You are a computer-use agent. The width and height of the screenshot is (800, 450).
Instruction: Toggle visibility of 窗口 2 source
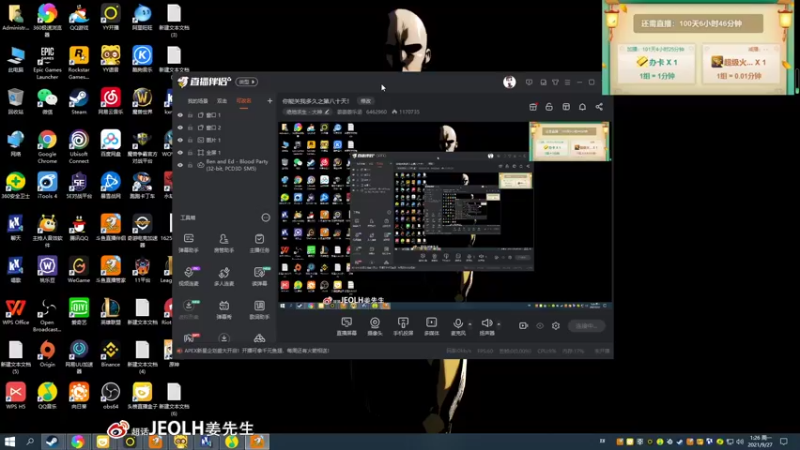click(180, 128)
